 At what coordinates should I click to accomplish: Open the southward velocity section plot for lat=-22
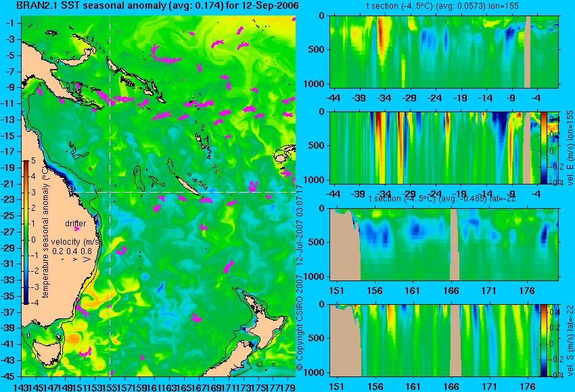[x=435, y=341]
